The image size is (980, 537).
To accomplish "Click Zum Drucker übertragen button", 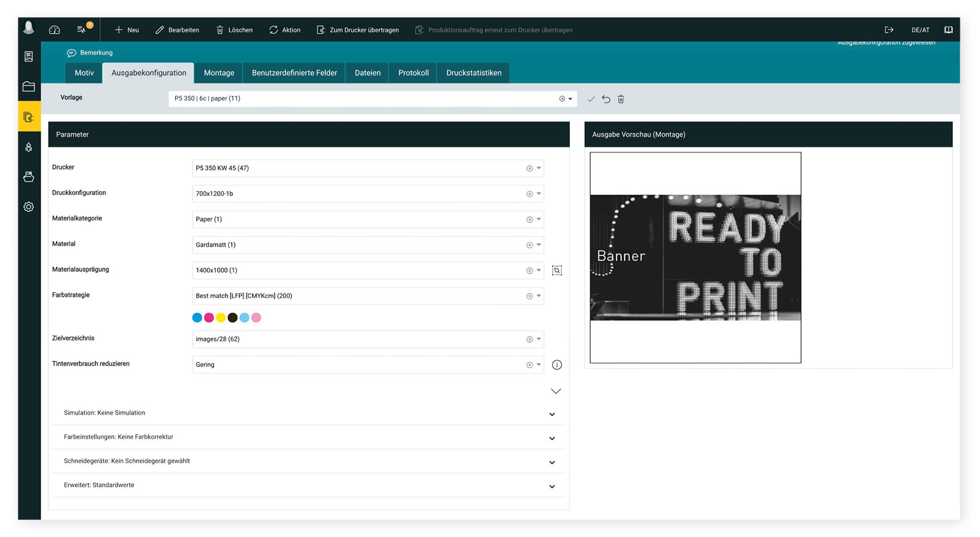I will [358, 30].
